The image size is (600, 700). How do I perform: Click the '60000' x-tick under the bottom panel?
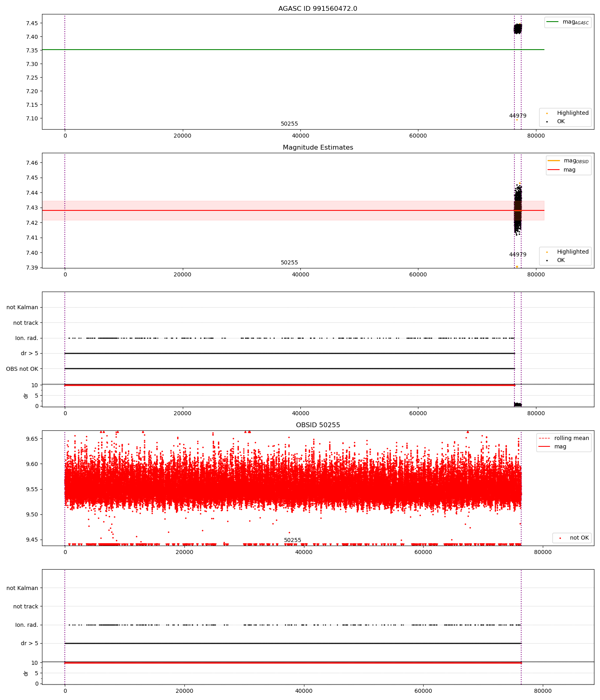click(x=423, y=691)
